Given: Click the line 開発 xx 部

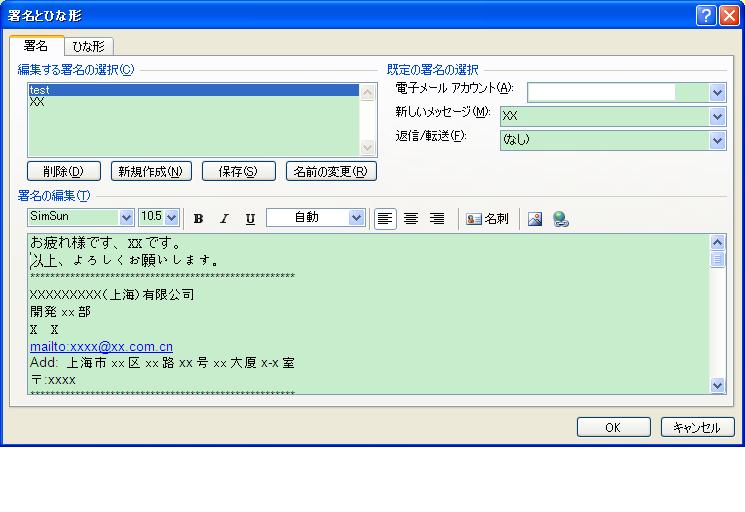Looking at the screenshot, I should [60, 312].
